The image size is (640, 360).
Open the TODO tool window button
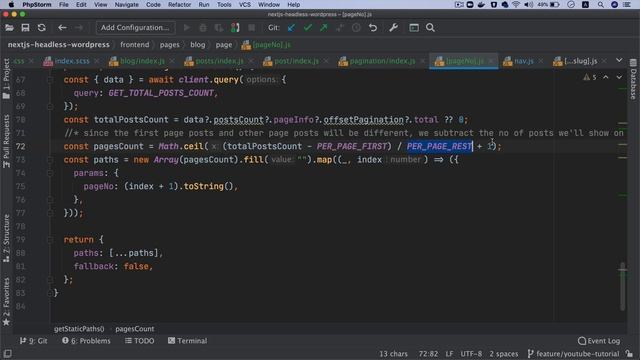pos(140,341)
